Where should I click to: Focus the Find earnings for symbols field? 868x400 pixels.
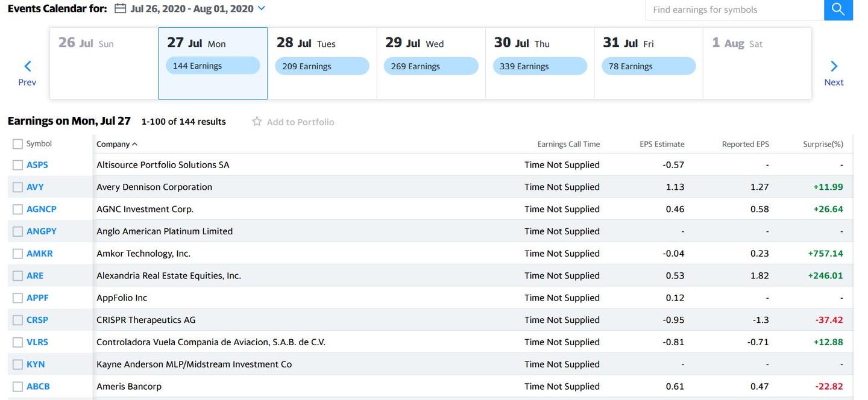735,10
